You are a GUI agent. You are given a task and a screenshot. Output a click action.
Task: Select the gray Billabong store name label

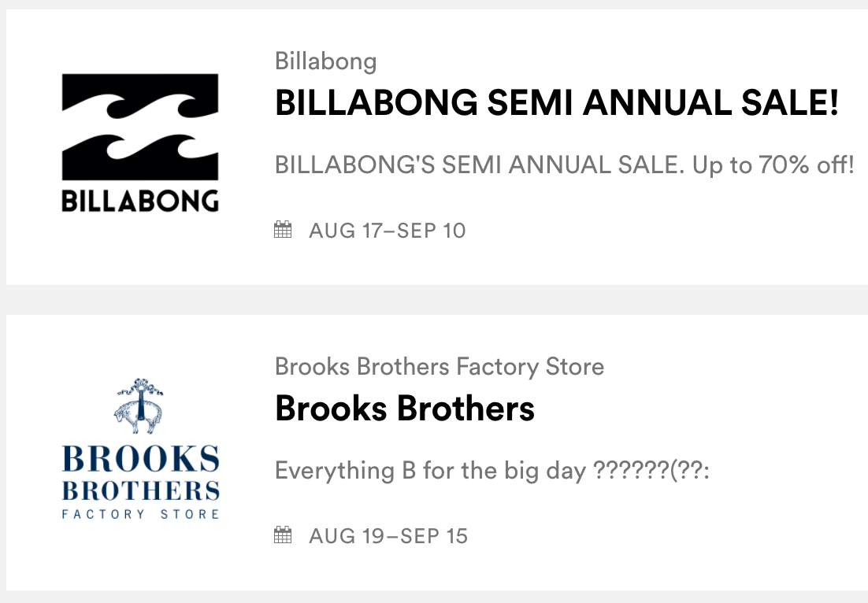[326, 61]
